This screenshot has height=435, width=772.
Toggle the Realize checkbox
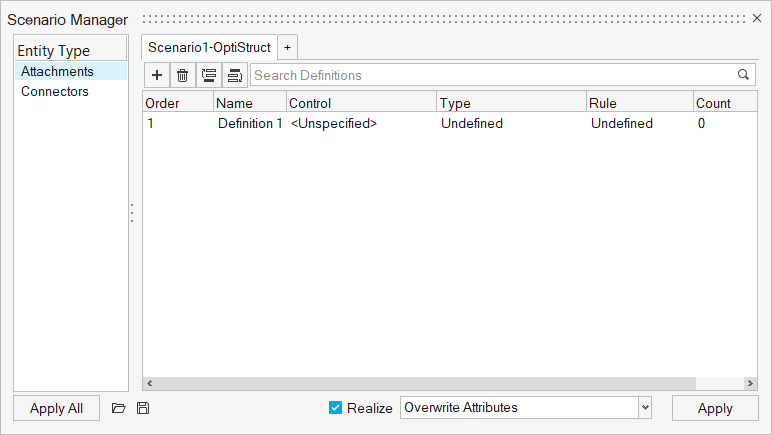pos(335,407)
